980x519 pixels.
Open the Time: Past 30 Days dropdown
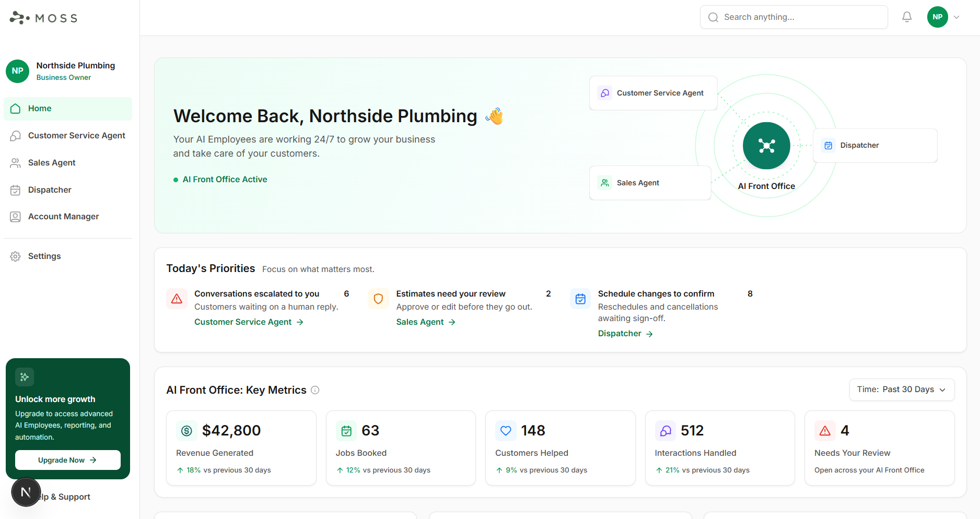(902, 390)
